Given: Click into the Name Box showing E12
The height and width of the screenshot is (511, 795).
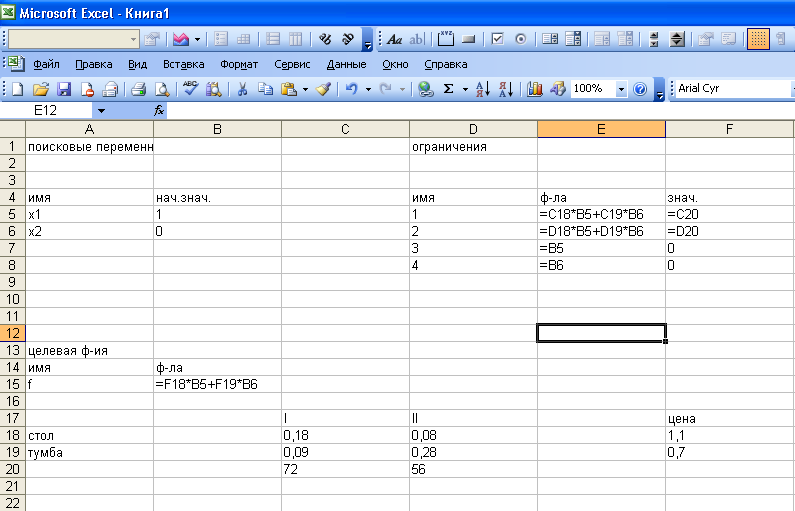Looking at the screenshot, I should pos(46,111).
